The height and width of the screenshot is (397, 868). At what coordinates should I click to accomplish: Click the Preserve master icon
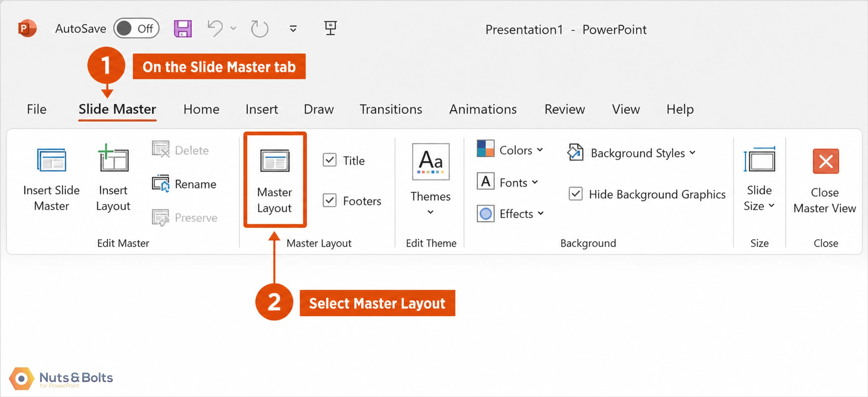click(161, 217)
